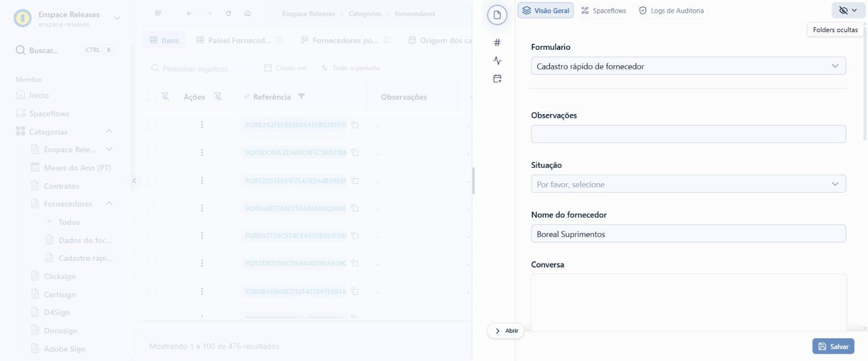Click the layout toggle icon before the back arrow
This screenshot has height=361, width=868.
pyautogui.click(x=158, y=13)
